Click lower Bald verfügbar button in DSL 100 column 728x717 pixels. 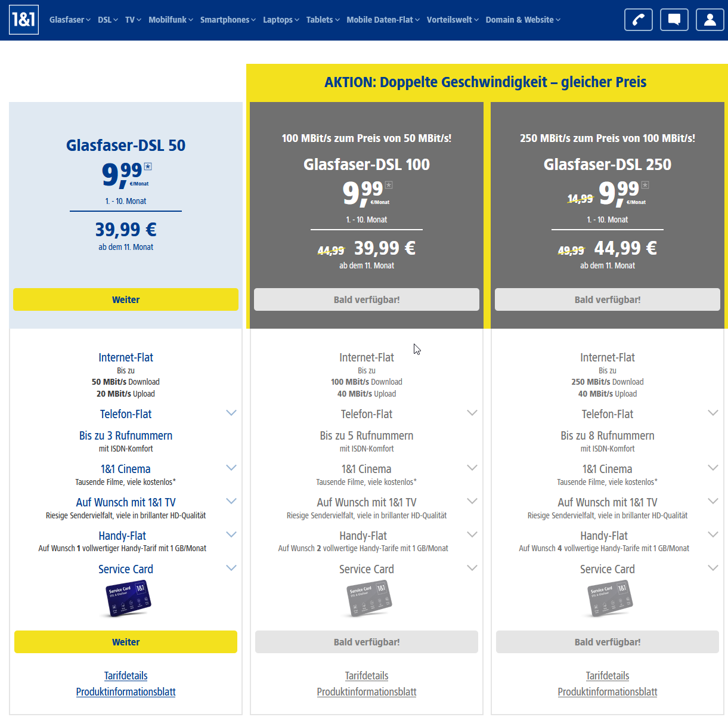point(367,642)
